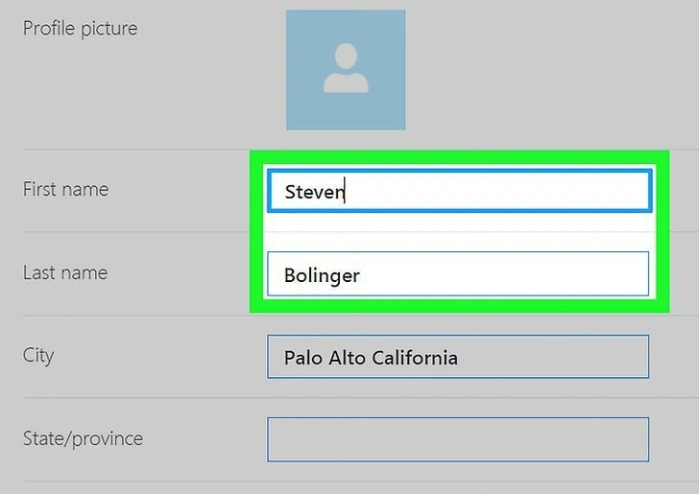This screenshot has height=494, width=699.
Task: Click the text caret after "Steven"
Action: coord(345,191)
